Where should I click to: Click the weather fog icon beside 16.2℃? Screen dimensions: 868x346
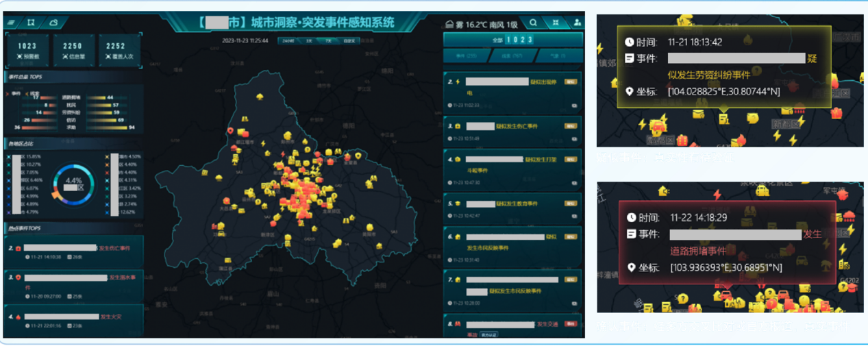pos(450,24)
